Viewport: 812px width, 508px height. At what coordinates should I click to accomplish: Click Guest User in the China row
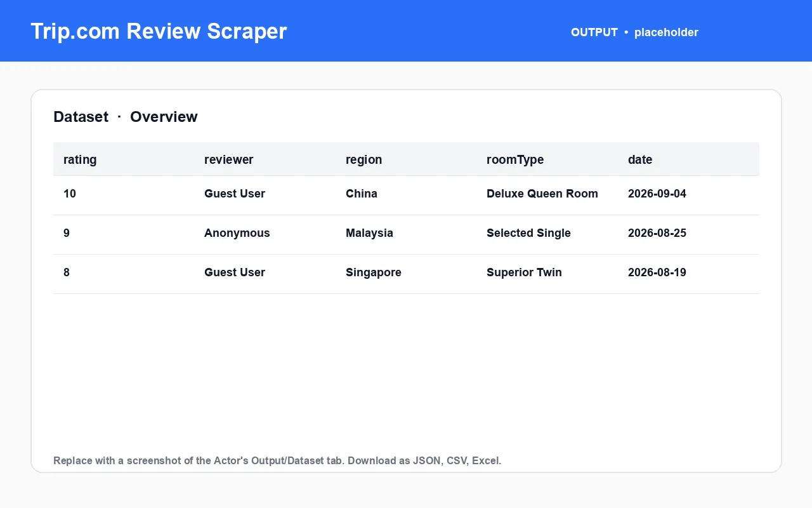click(x=235, y=194)
